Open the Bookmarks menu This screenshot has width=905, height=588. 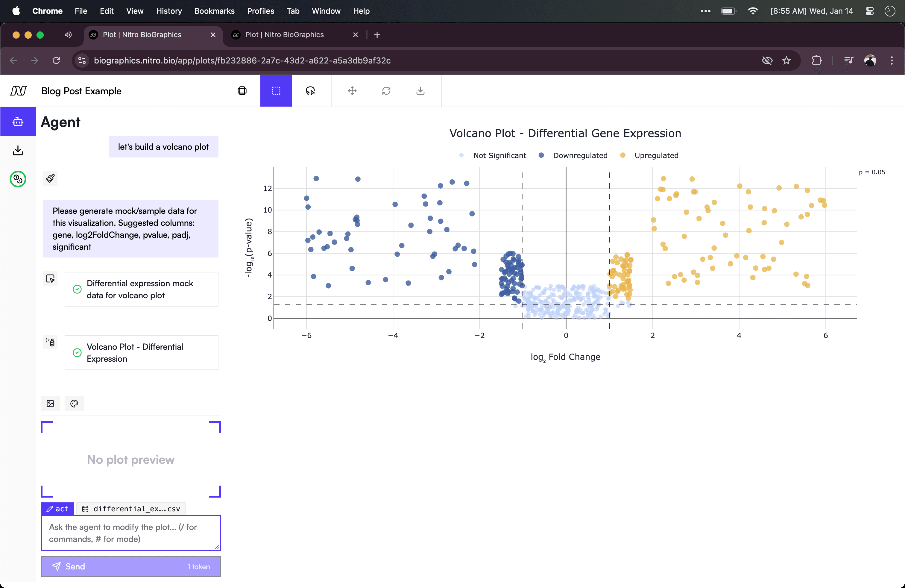[x=214, y=11]
